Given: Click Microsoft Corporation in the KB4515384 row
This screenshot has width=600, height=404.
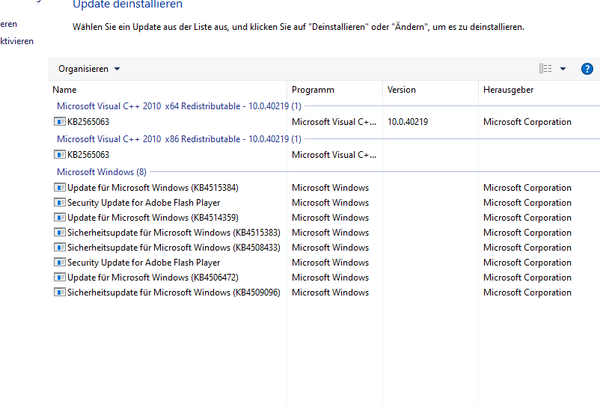Looking at the screenshot, I should click(527, 187).
